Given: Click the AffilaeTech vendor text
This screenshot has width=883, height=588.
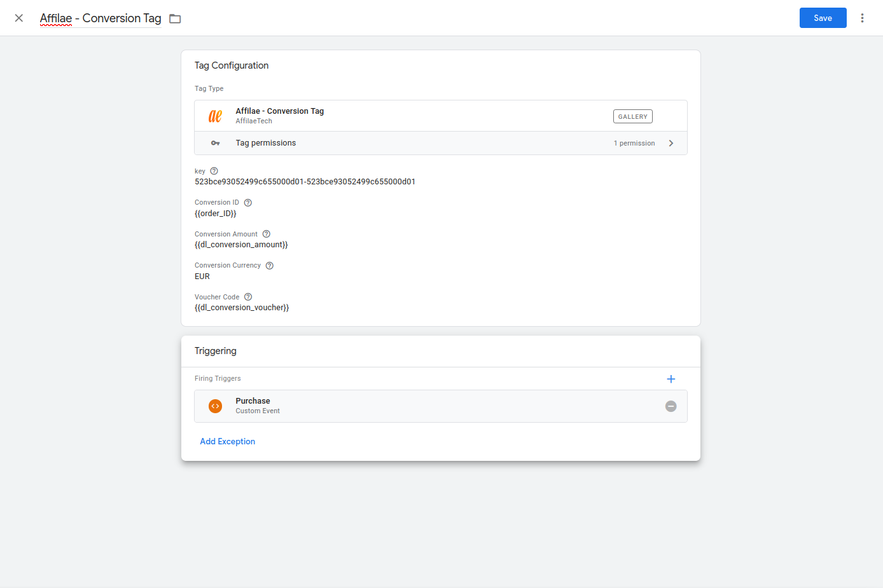Looking at the screenshot, I should pyautogui.click(x=254, y=121).
